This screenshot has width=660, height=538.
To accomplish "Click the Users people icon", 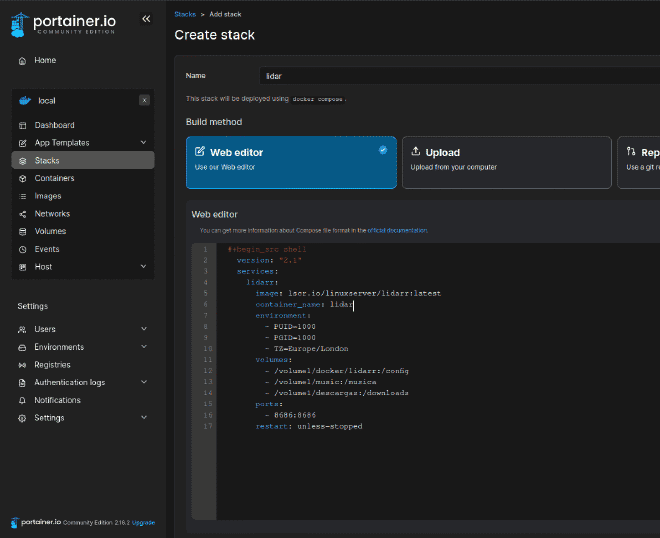I will pos(22,330).
